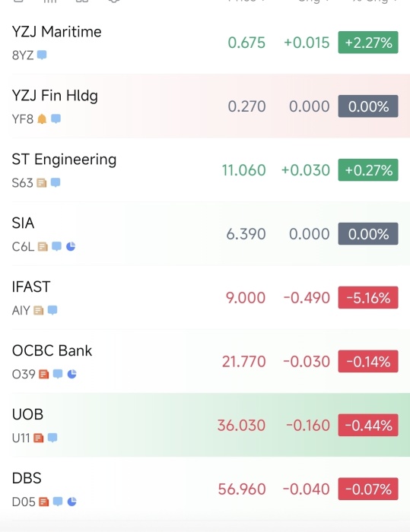Open the red news icon beside D05
The image size is (410, 532).
click(x=44, y=502)
